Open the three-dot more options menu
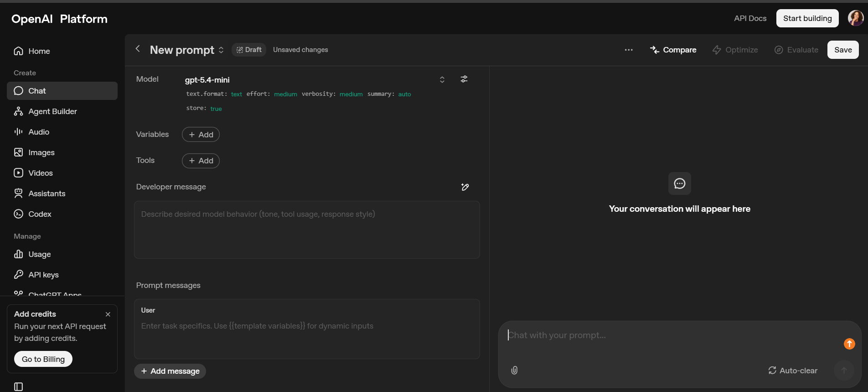The width and height of the screenshot is (868, 392). [629, 50]
